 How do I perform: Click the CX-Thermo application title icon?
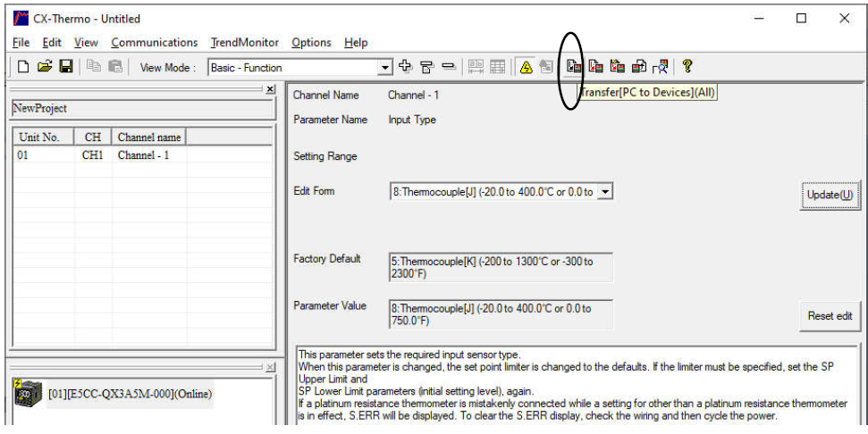[21, 18]
